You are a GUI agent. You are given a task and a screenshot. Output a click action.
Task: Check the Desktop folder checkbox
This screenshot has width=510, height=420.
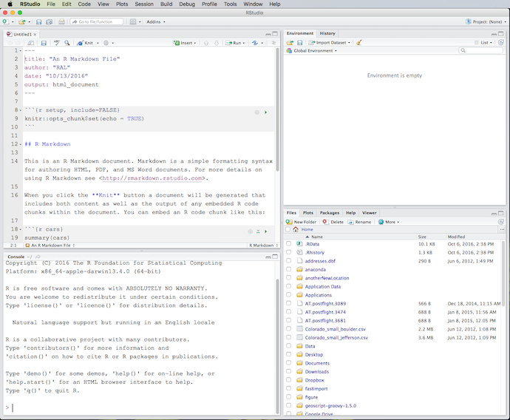pos(288,354)
